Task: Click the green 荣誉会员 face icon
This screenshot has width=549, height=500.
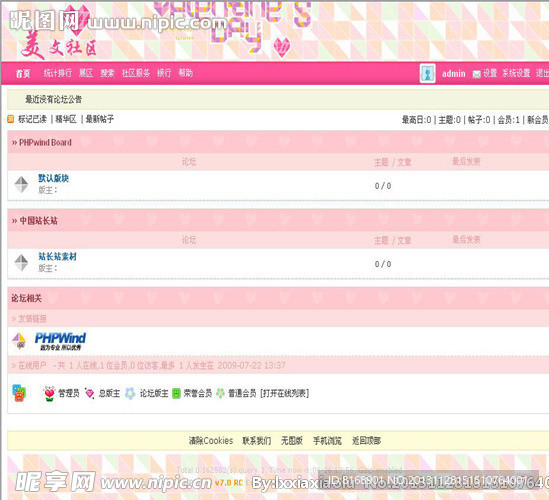Action: [x=176, y=394]
